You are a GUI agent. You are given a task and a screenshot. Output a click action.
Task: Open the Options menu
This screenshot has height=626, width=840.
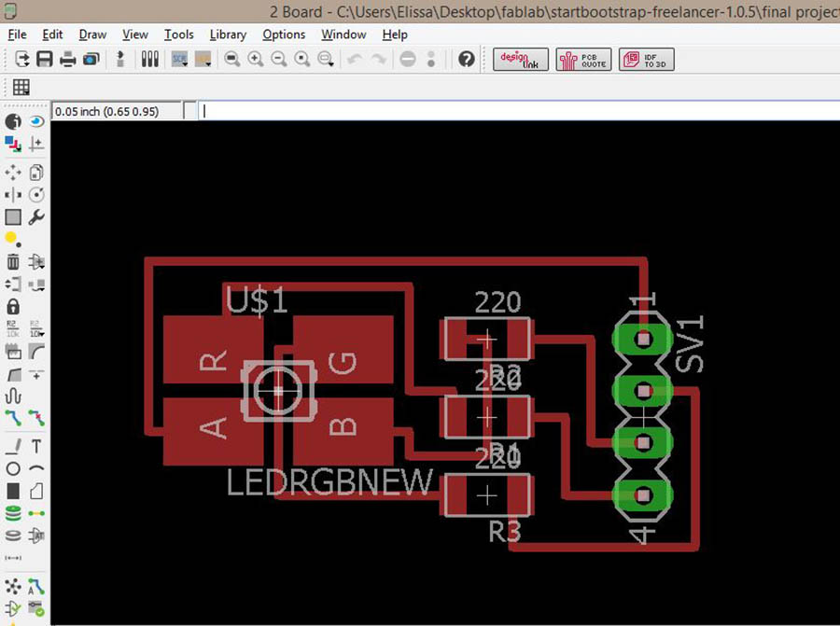coord(284,35)
